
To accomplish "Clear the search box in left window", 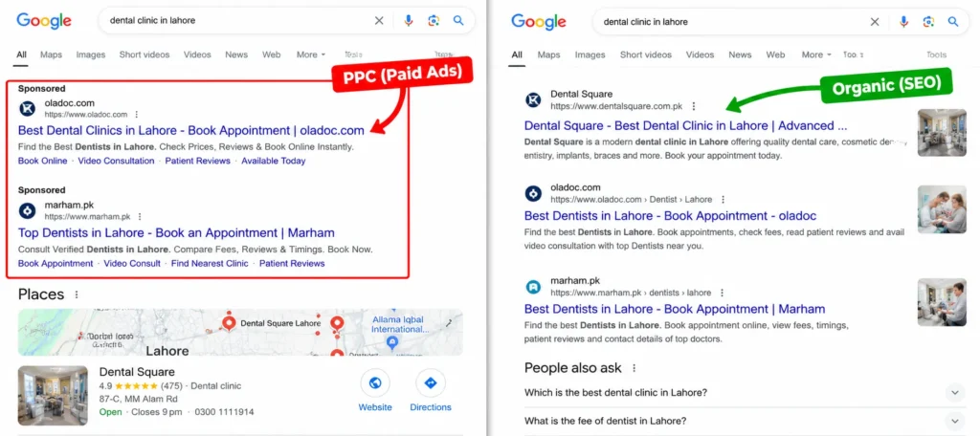I will (x=379, y=21).
